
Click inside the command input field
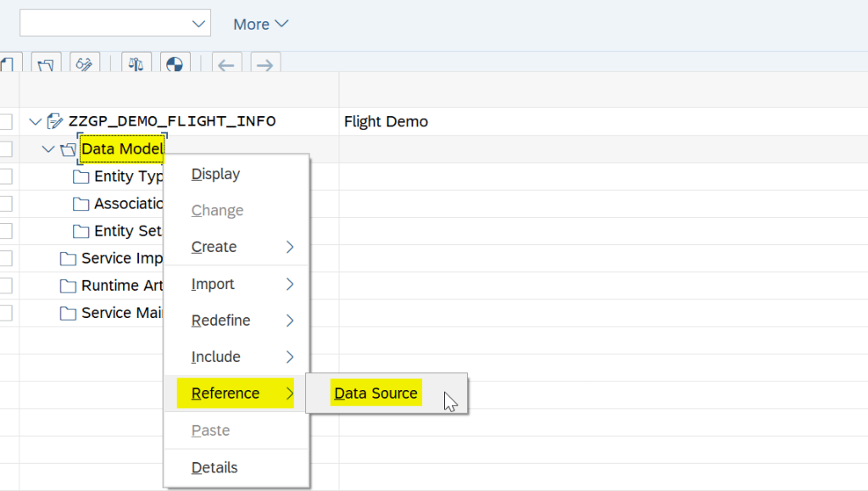click(x=102, y=23)
